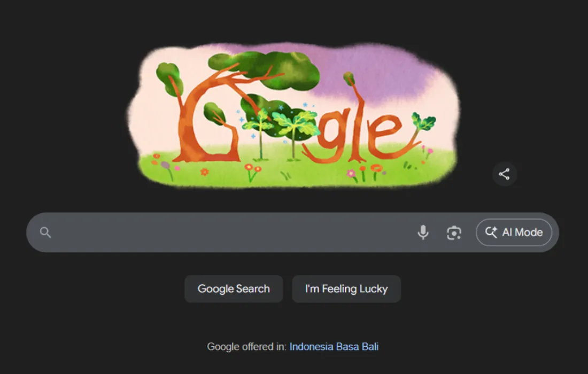The width and height of the screenshot is (588, 374).
Task: Open Google Lens image search camera icon
Action: (454, 233)
